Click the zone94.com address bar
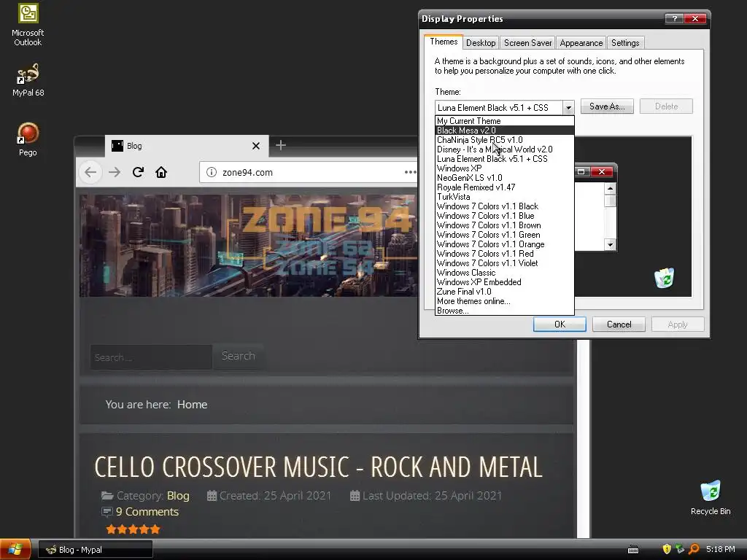The height and width of the screenshot is (560, 747). (309, 172)
